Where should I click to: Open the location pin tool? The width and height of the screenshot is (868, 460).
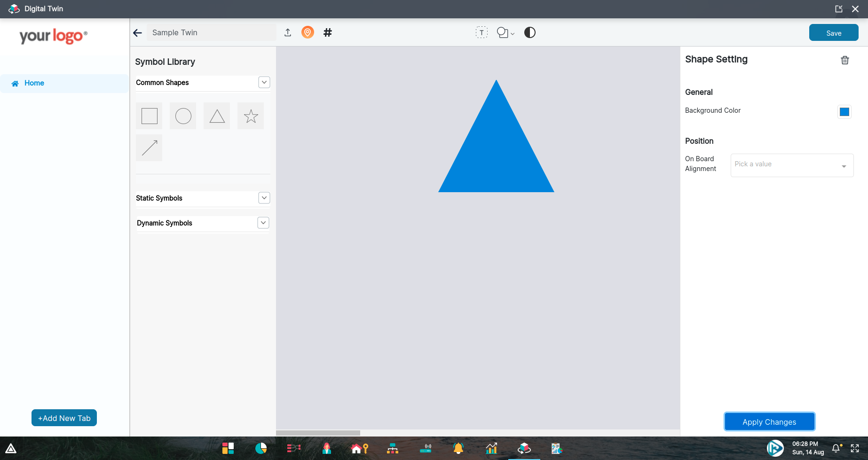[x=308, y=32]
